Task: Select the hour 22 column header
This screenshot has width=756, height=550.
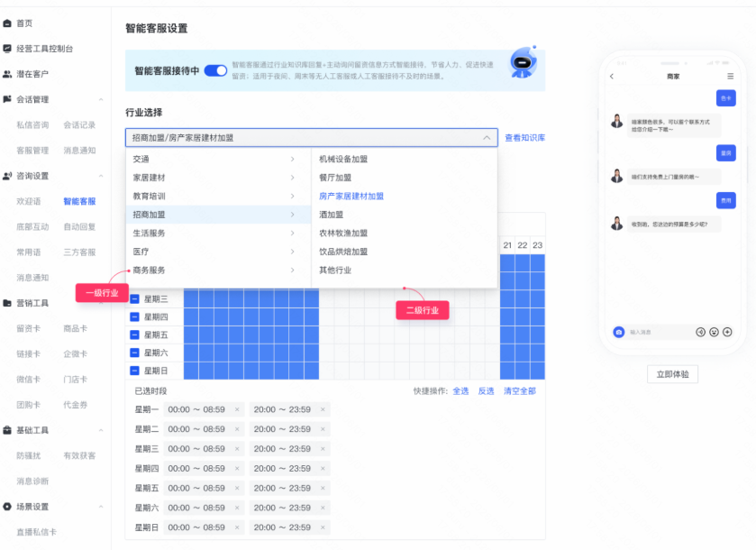Action: tap(522, 245)
